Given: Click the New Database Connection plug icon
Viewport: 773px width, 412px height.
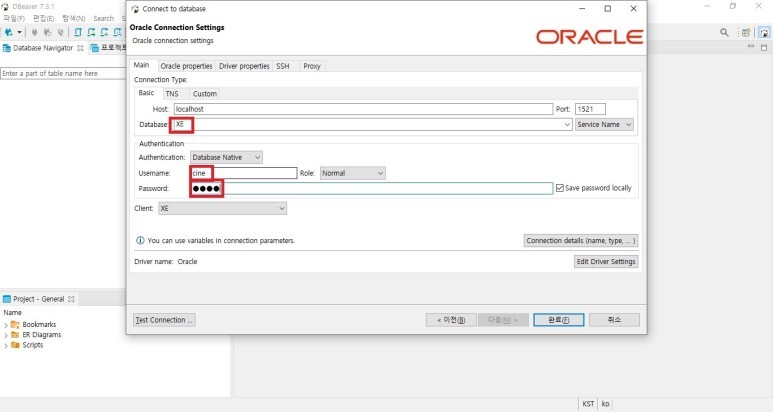Looking at the screenshot, I should [8, 33].
